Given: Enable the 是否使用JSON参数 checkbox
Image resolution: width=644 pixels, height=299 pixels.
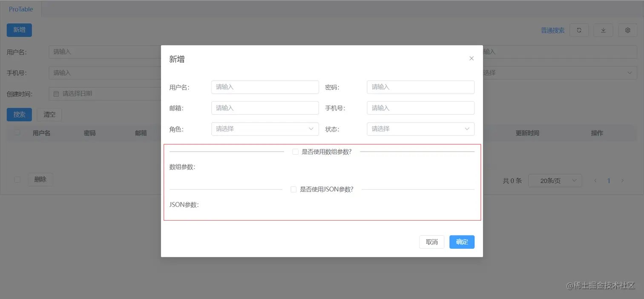Looking at the screenshot, I should (293, 190).
